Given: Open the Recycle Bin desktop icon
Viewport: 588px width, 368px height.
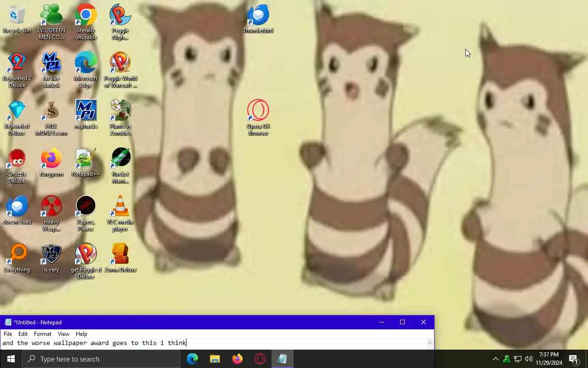Looking at the screenshot, I should tap(17, 19).
